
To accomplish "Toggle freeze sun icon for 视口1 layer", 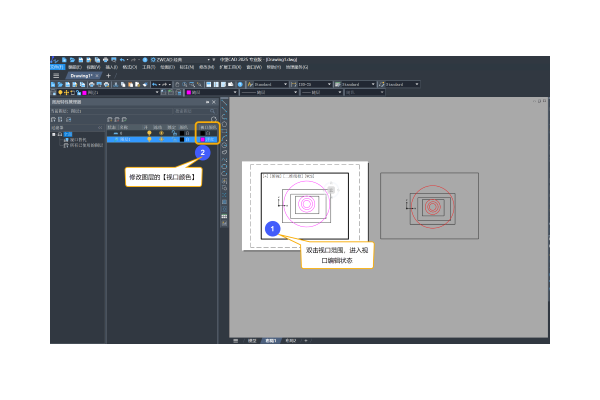I will click(160, 139).
